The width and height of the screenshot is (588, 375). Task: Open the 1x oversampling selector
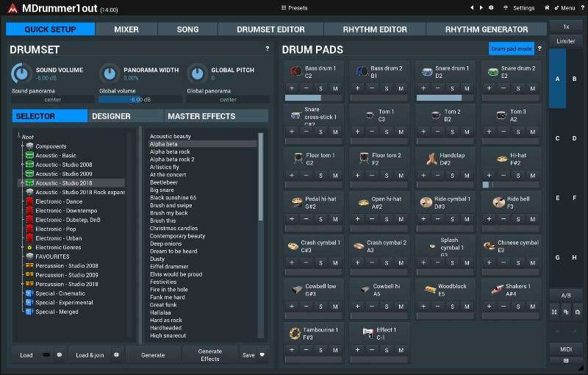(x=566, y=27)
